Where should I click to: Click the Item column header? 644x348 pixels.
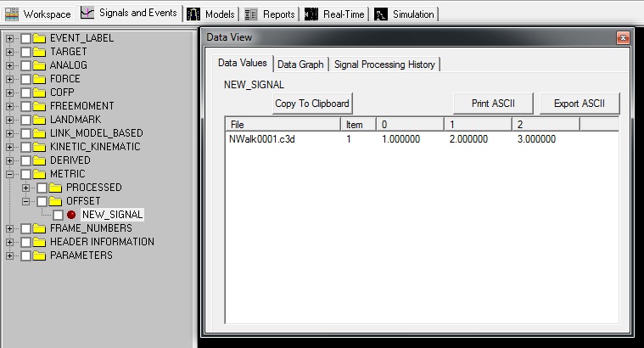[359, 124]
